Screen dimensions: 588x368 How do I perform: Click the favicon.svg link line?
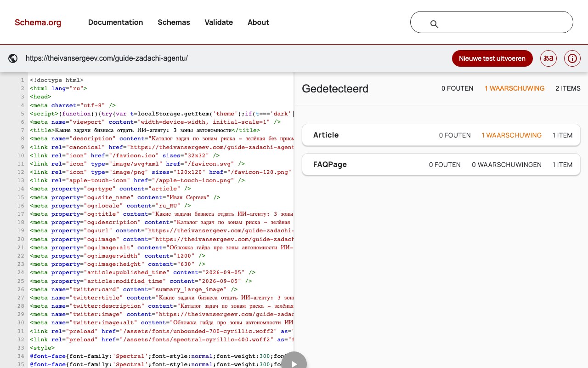pyautogui.click(x=137, y=164)
